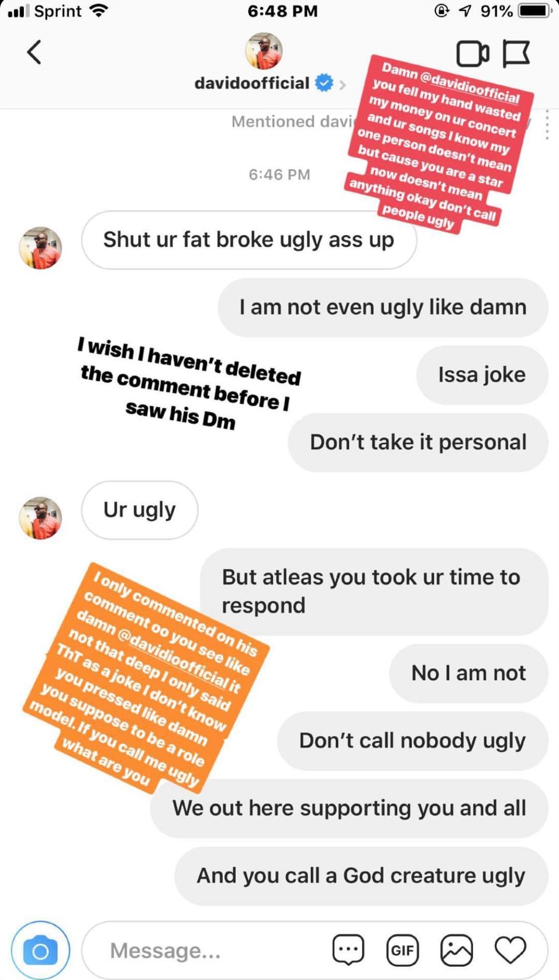
Task: Tap the flag icon in header
Action: click(x=516, y=53)
